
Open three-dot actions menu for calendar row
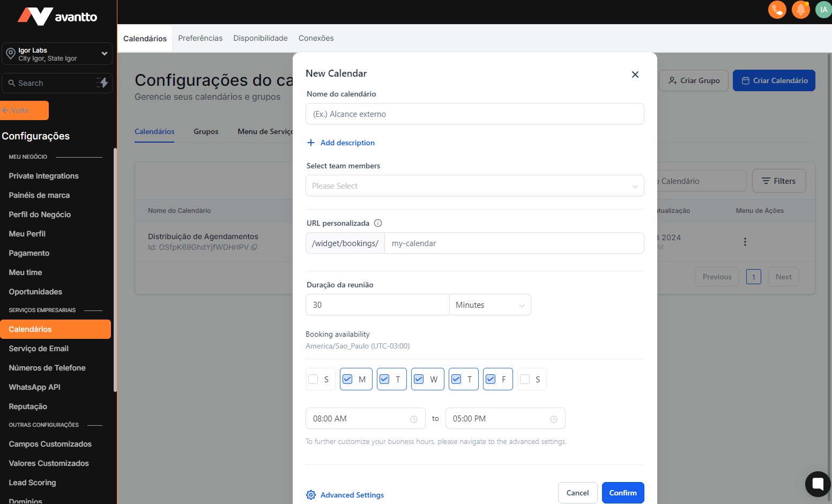745,242
